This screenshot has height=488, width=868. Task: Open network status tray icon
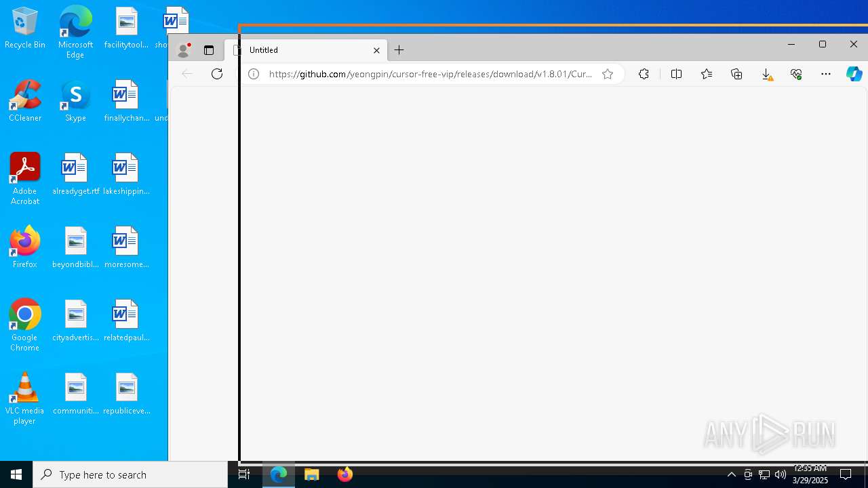tap(764, 474)
